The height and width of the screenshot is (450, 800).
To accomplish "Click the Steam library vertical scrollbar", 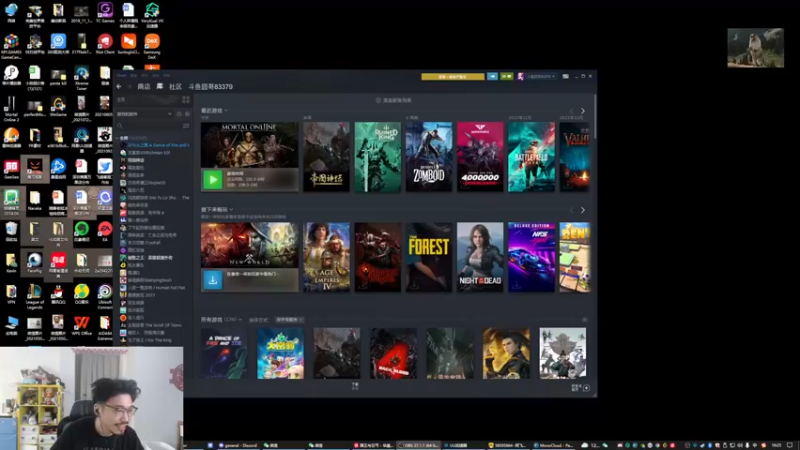I will [594, 116].
